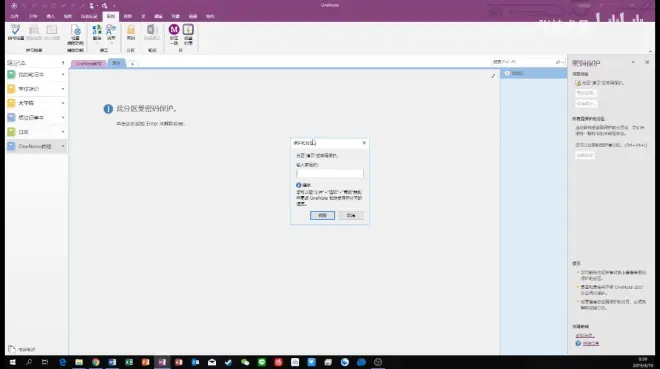Click the purple M add-in button
660x369 pixels.
174,35
